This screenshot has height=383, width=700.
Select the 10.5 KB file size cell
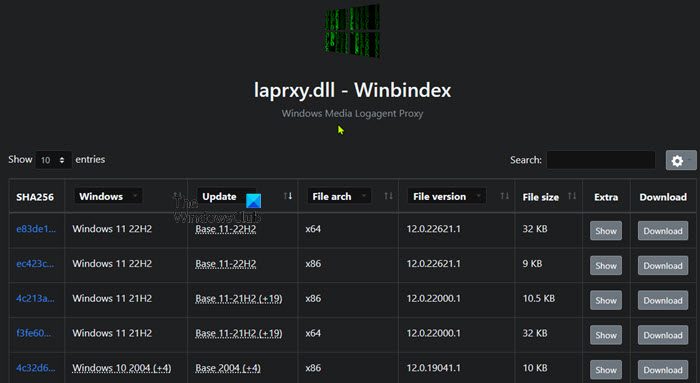coord(539,299)
